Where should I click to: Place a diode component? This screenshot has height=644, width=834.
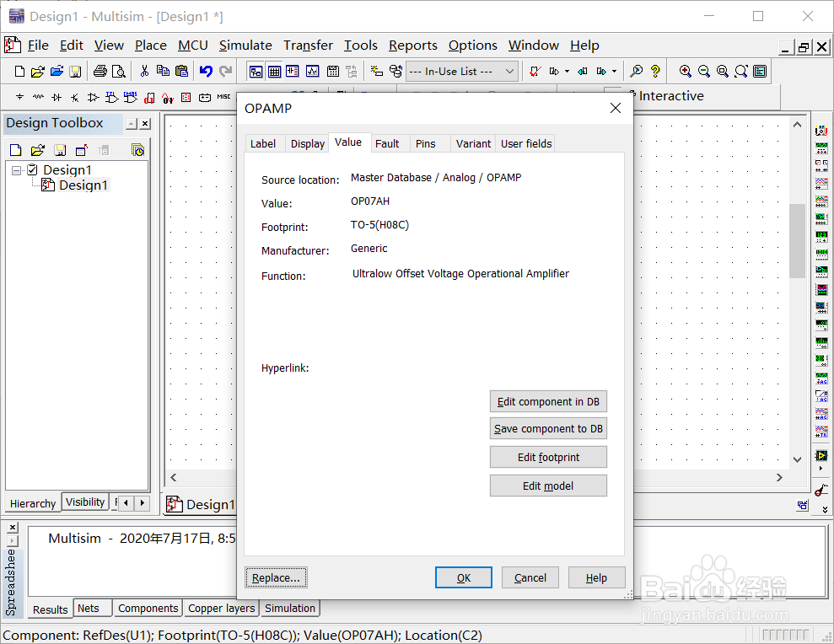(x=56, y=97)
